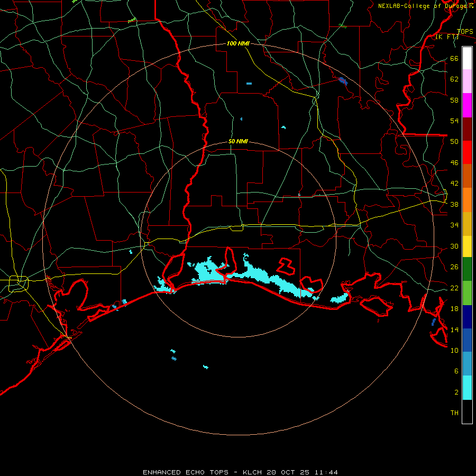Click the legend value "30"
The image size is (476, 476).
tap(454, 246)
